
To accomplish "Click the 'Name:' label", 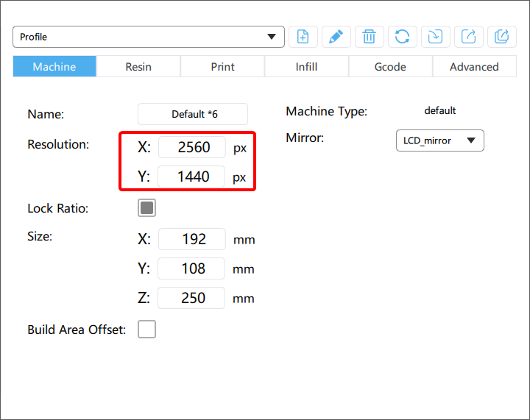I will pos(46,114).
